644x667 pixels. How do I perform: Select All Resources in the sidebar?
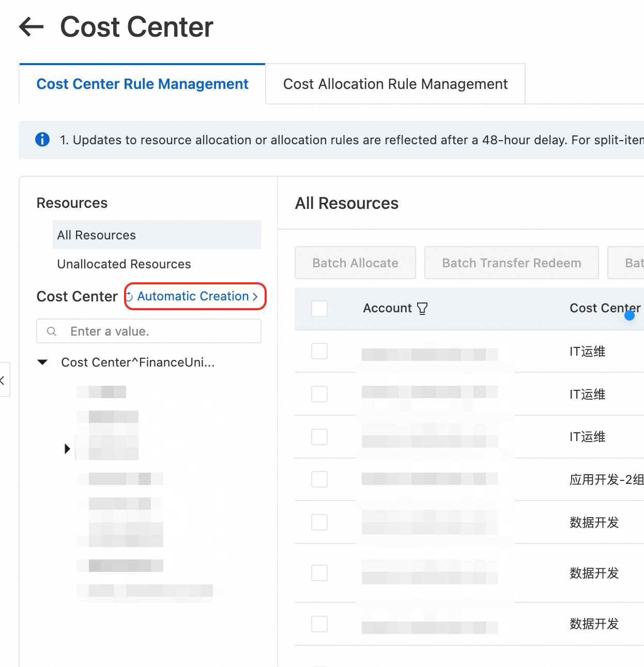coord(157,235)
